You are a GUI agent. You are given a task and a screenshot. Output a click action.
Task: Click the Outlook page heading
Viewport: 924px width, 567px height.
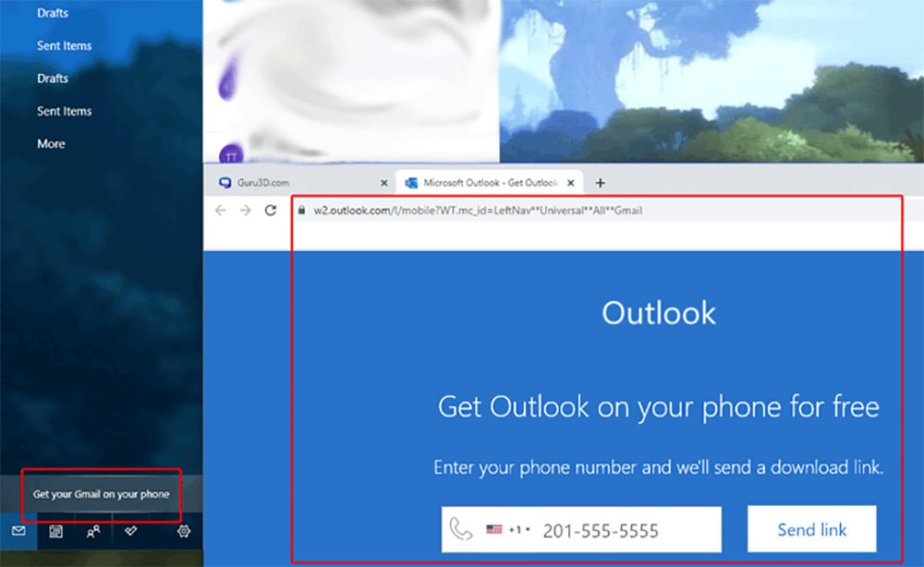pyautogui.click(x=658, y=313)
